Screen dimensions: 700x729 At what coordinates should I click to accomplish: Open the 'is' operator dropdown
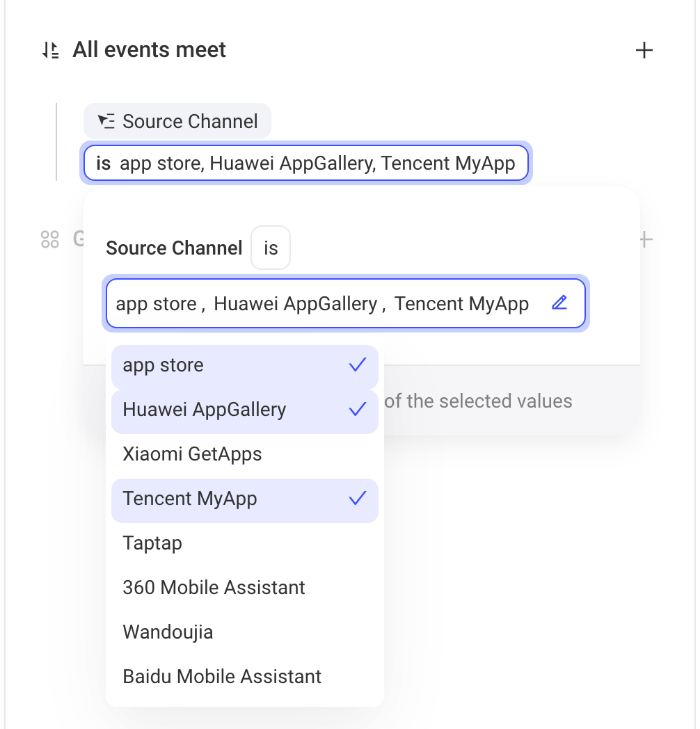click(x=271, y=248)
